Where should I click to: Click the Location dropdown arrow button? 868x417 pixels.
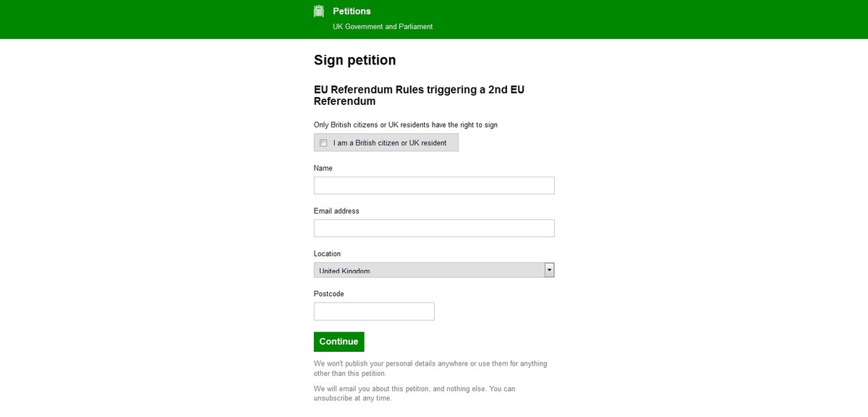click(549, 270)
